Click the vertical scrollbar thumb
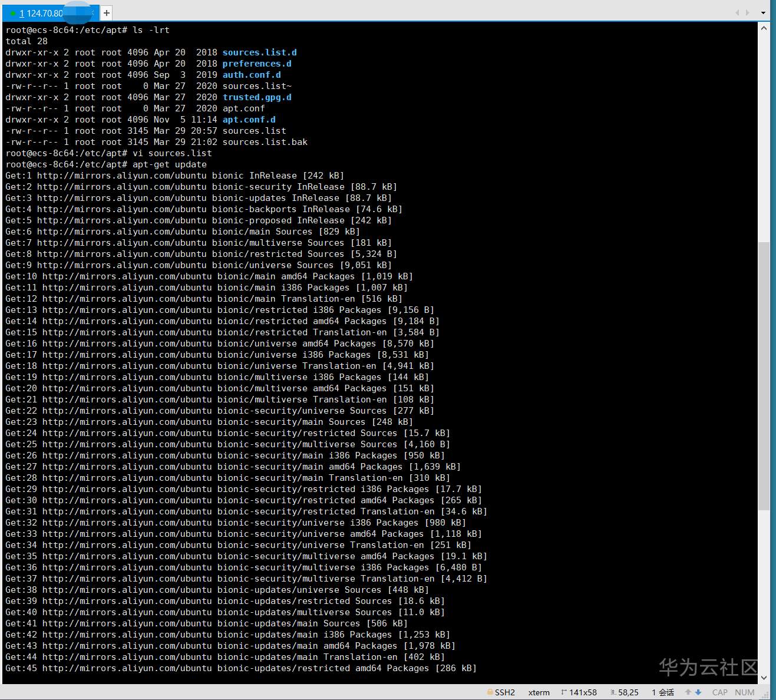Screen dimensions: 776x700 (x=764, y=375)
